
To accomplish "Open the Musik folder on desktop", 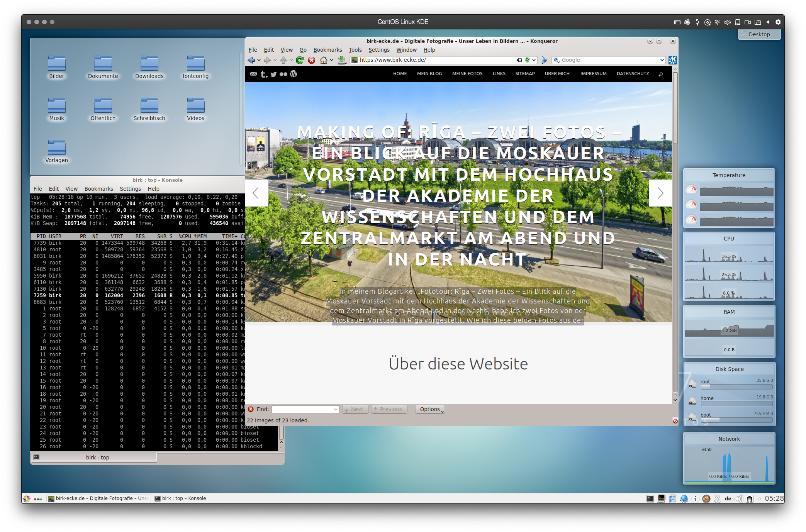I will [56, 110].
